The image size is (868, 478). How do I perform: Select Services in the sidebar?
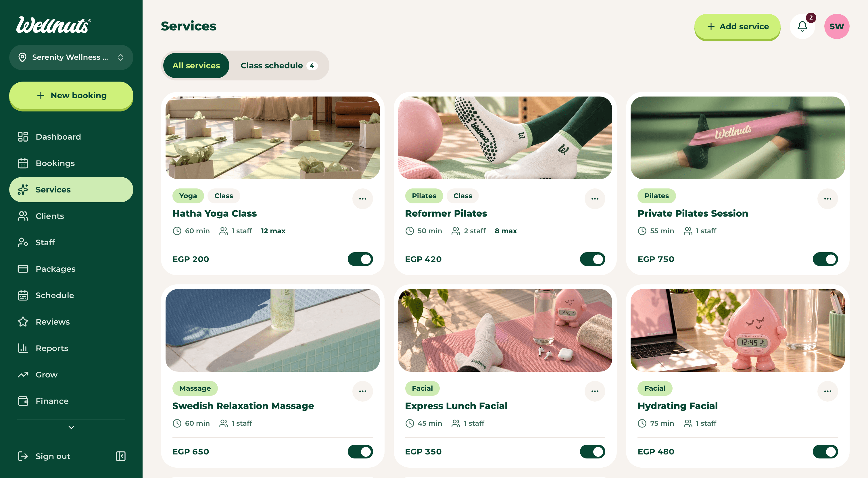[x=71, y=190]
